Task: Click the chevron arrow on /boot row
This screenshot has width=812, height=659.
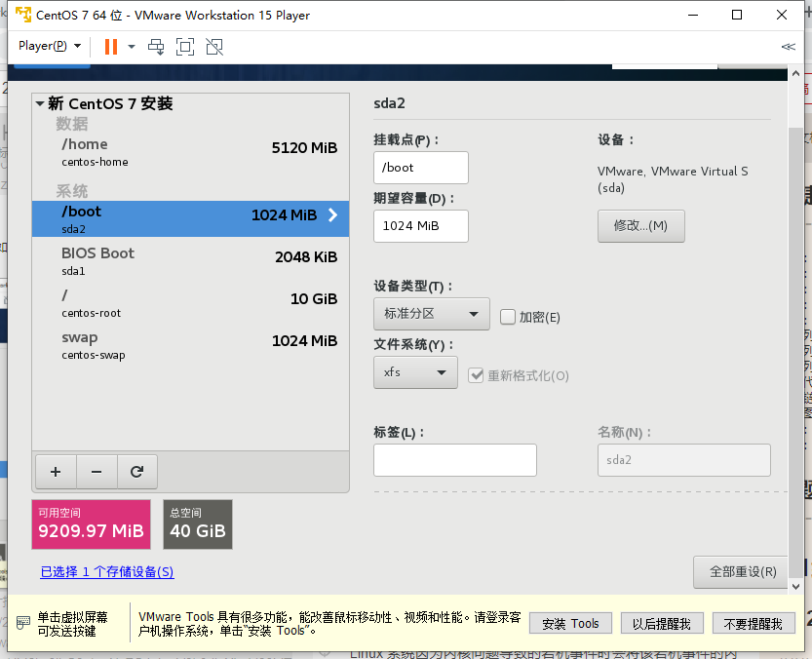Action: (x=333, y=214)
